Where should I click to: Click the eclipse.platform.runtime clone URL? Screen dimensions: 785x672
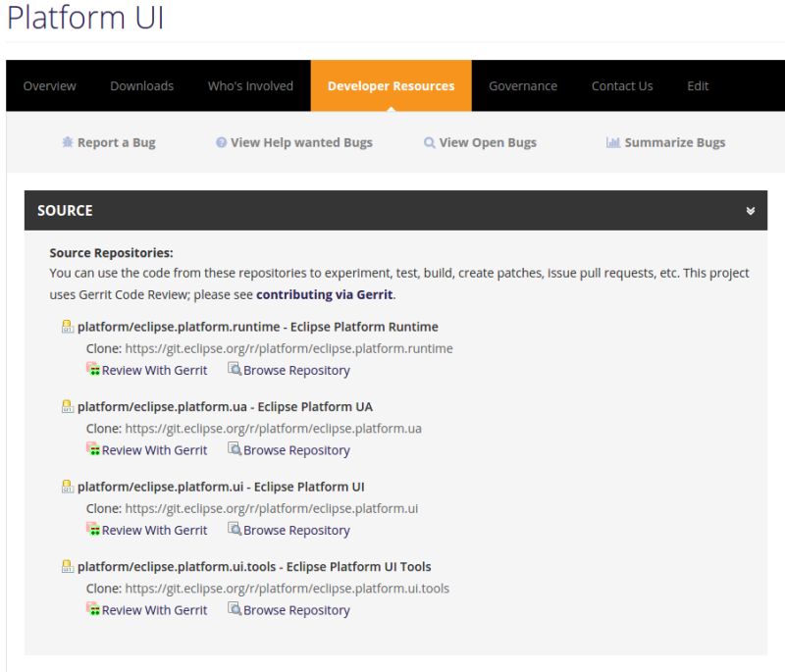289,347
